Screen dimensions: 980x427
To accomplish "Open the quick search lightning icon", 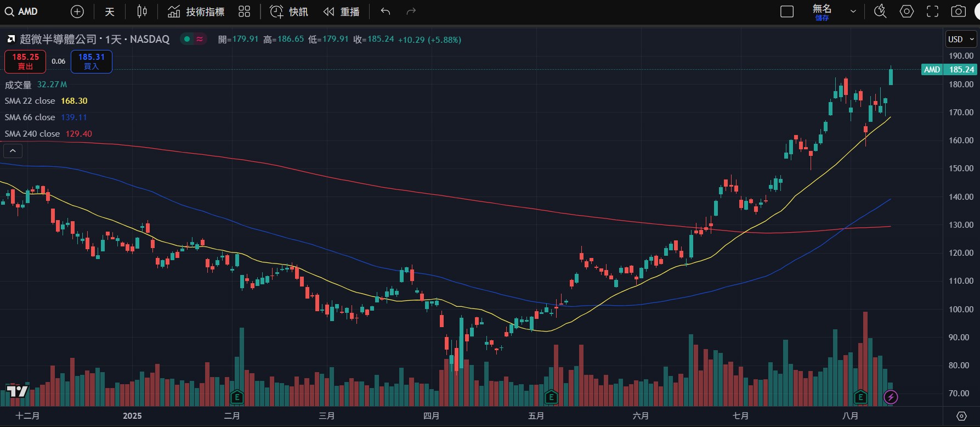I will tap(880, 12).
